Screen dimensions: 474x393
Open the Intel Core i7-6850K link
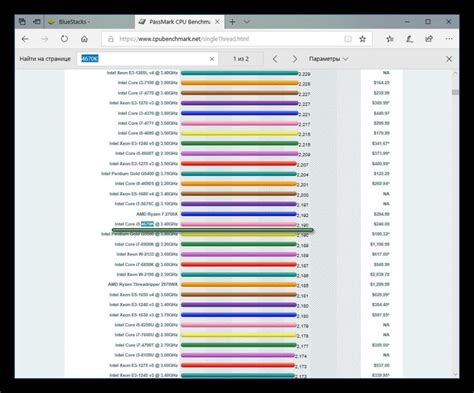(146, 265)
